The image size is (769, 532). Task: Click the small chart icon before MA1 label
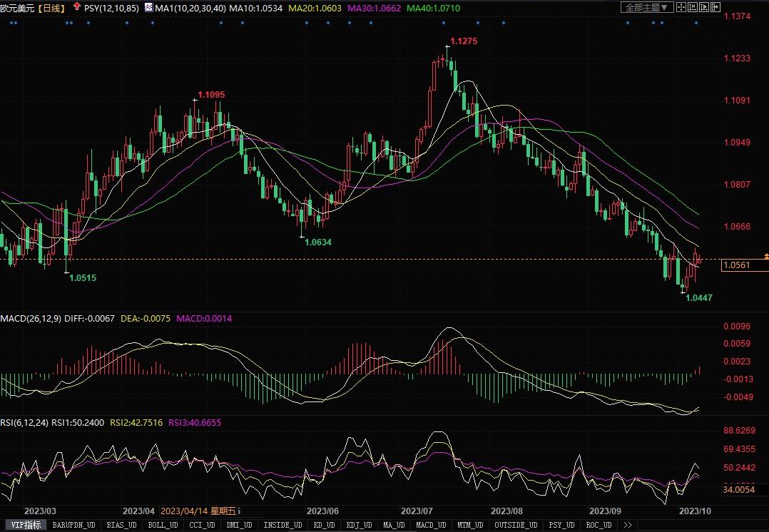tap(148, 8)
